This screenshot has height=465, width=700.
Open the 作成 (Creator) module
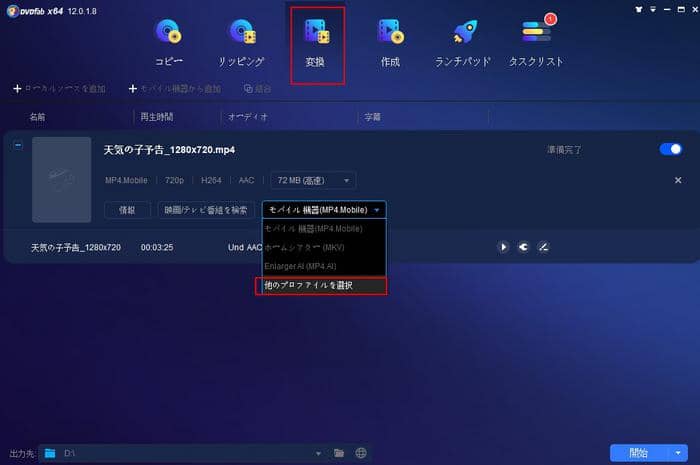point(391,43)
